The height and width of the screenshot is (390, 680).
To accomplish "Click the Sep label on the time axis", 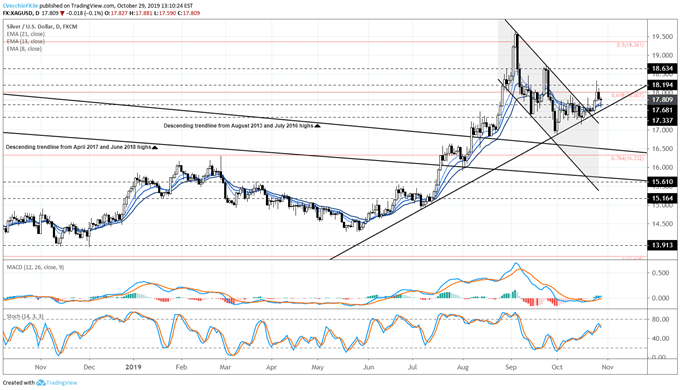I will click(x=511, y=367).
